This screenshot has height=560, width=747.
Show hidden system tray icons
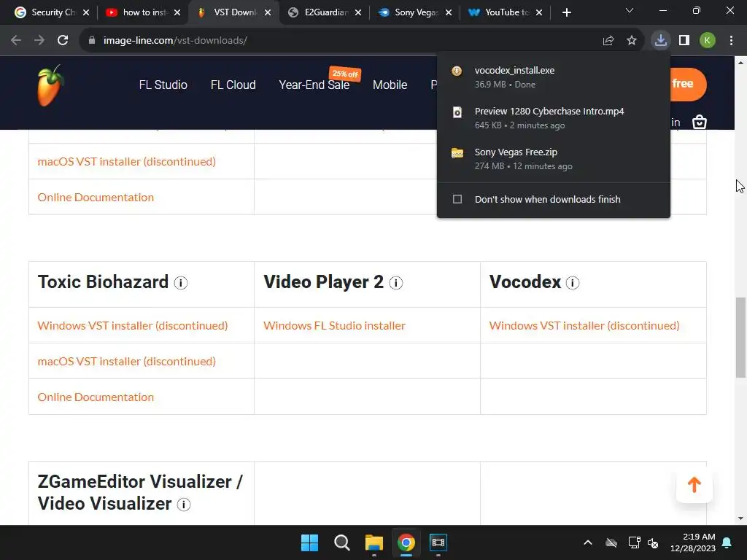[588, 542]
